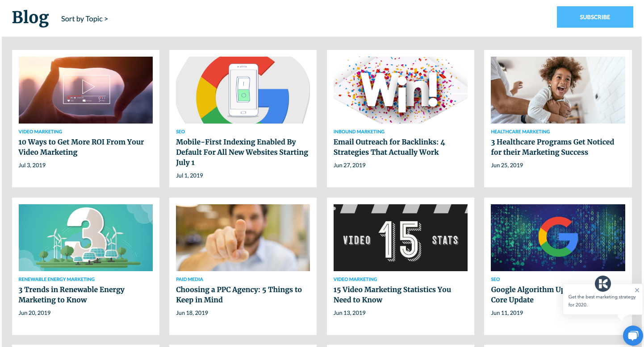Open the laughing child healthcare thumbnail
The width and height of the screenshot is (644, 347).
[x=558, y=90]
